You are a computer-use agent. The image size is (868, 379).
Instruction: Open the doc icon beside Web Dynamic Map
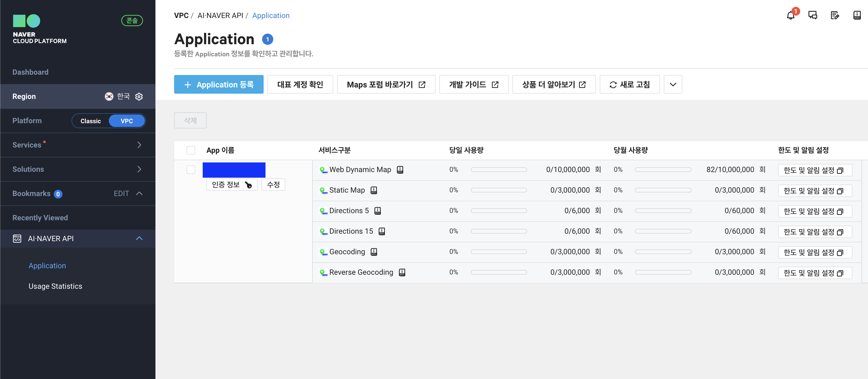400,170
